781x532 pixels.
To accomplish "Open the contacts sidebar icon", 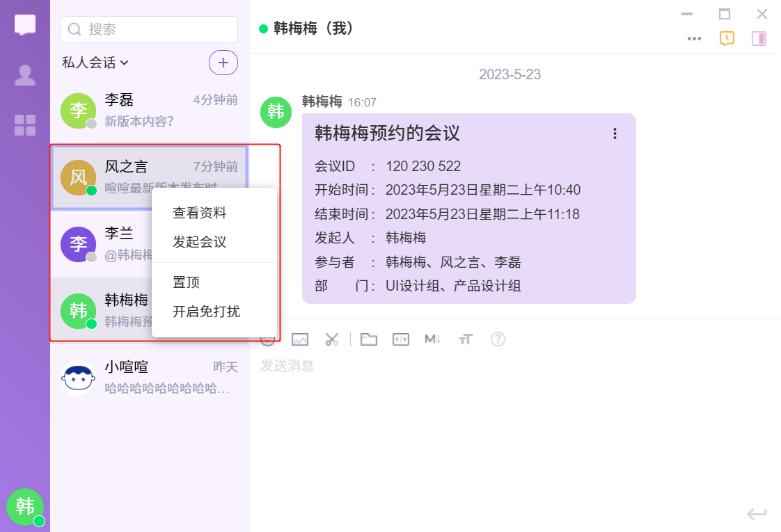I will click(x=25, y=75).
